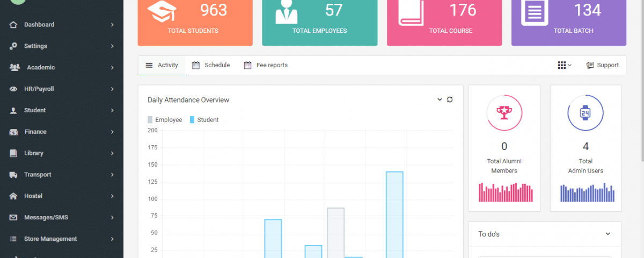Click the Support chat icon
Viewport: 644px width, 258px height.
(590, 65)
